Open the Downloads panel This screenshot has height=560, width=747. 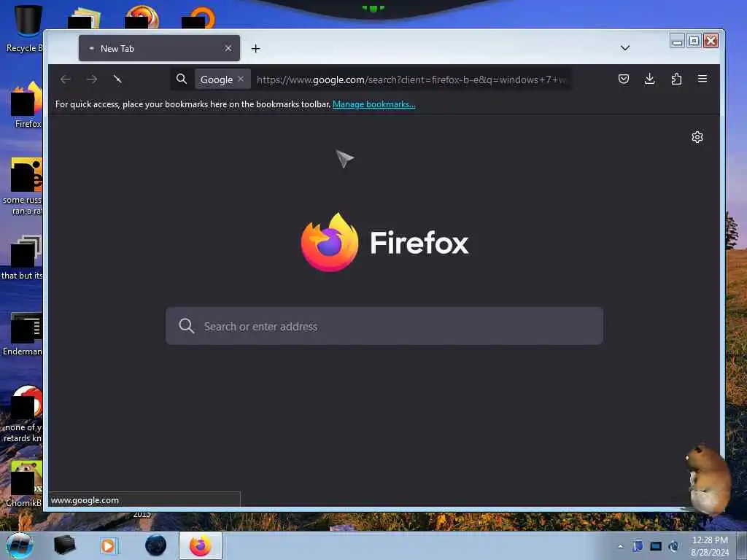[649, 79]
